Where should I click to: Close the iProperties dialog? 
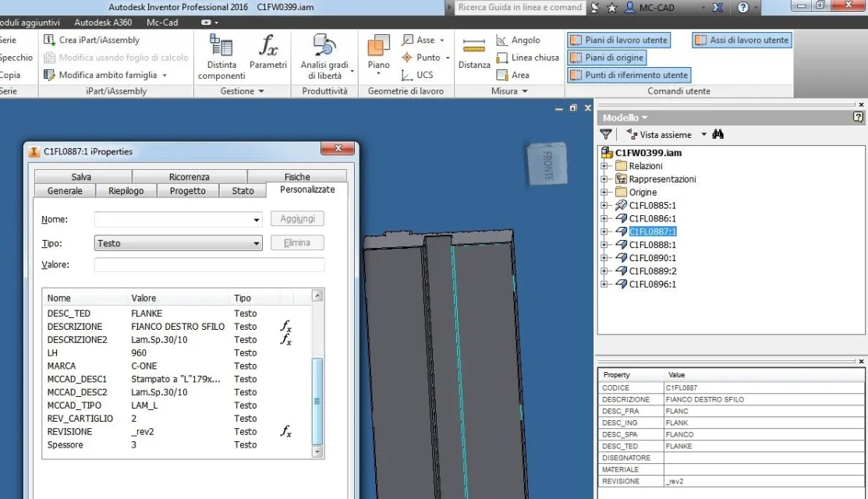[x=338, y=148]
